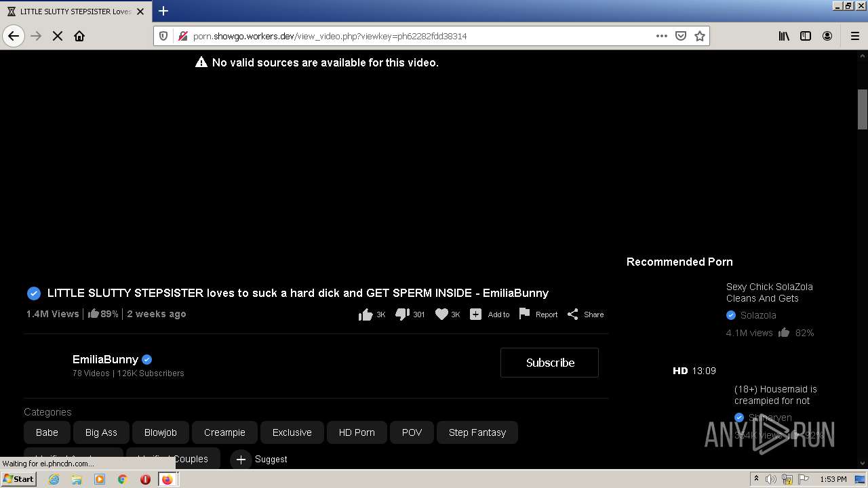Report this video with flag icon

[538, 314]
